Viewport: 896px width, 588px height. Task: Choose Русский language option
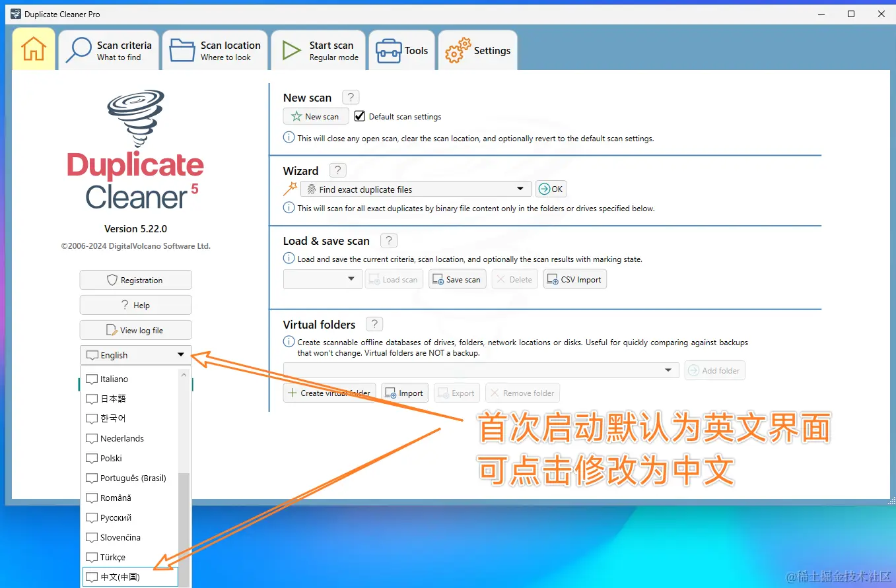point(130,517)
